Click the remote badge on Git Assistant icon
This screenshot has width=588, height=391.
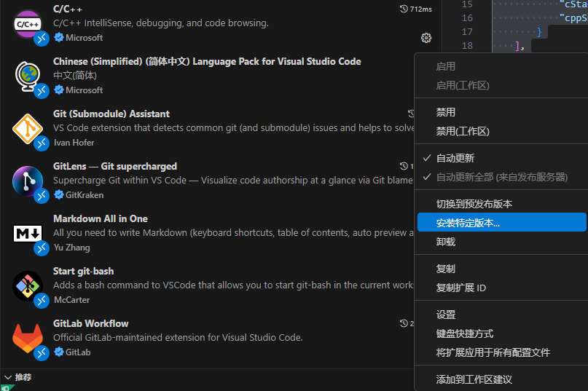click(x=42, y=143)
